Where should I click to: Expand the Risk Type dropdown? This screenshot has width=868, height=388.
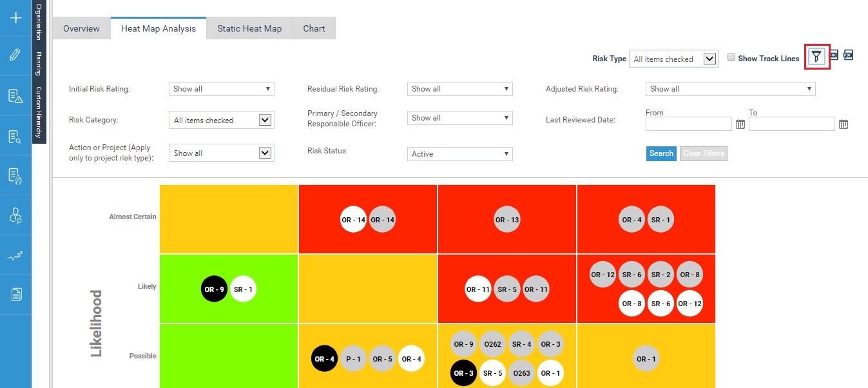point(673,59)
